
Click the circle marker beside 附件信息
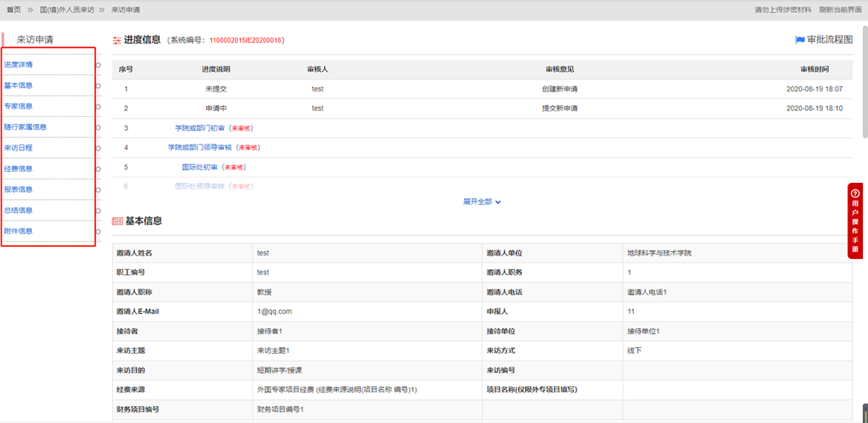[x=98, y=231]
